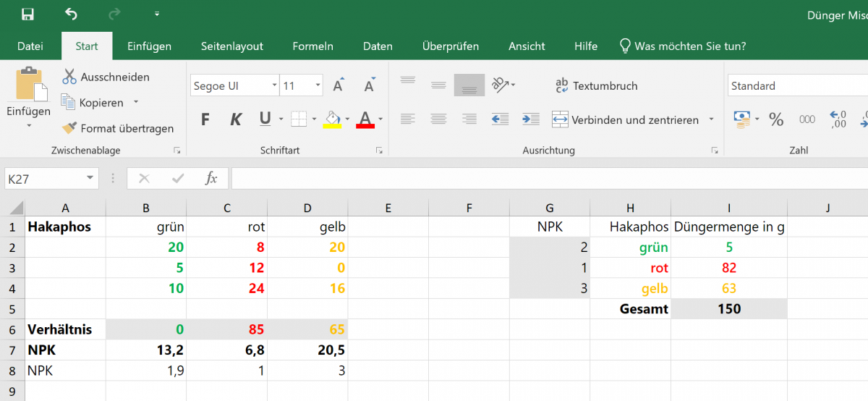Apply red font color A
This screenshot has height=401, width=868.
365,119
